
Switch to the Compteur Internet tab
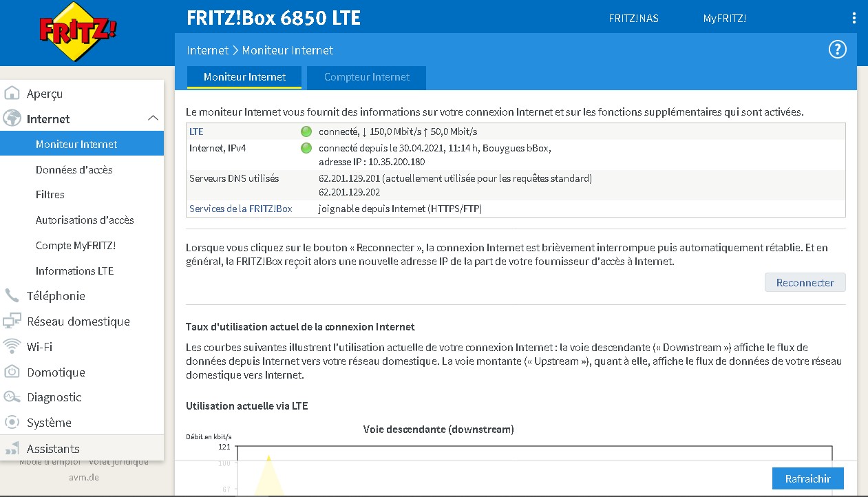367,77
